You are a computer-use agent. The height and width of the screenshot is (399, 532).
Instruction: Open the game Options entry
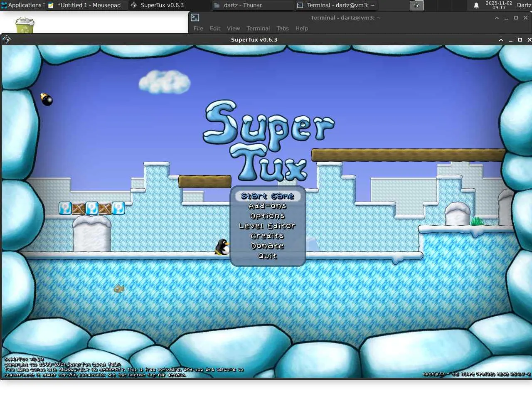(268, 216)
